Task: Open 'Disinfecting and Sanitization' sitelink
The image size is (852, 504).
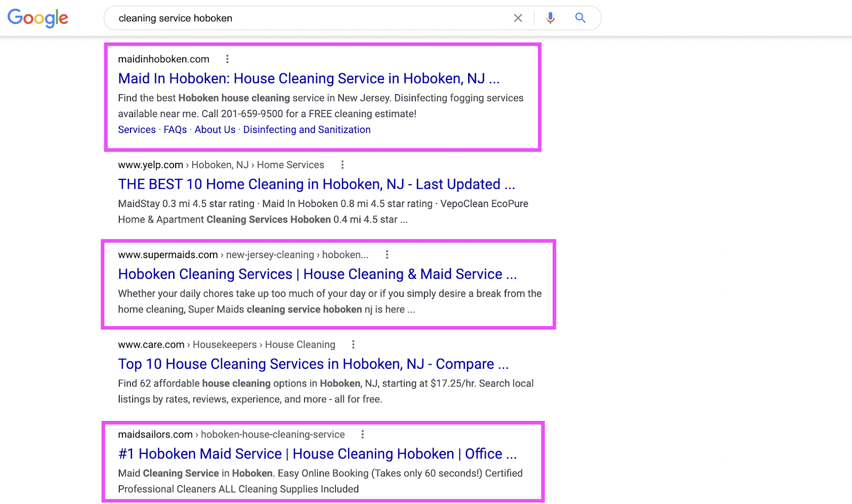Action: pyautogui.click(x=307, y=130)
